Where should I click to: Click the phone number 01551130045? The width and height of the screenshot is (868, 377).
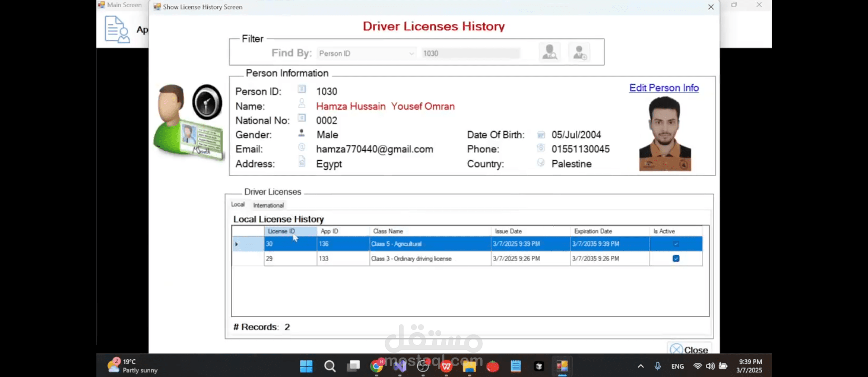point(580,149)
